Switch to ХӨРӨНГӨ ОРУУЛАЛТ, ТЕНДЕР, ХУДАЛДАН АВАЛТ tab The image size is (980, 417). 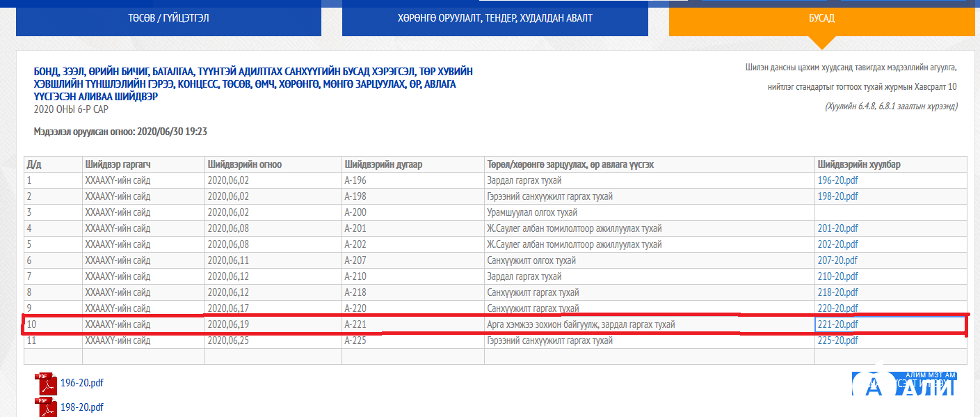point(495,18)
